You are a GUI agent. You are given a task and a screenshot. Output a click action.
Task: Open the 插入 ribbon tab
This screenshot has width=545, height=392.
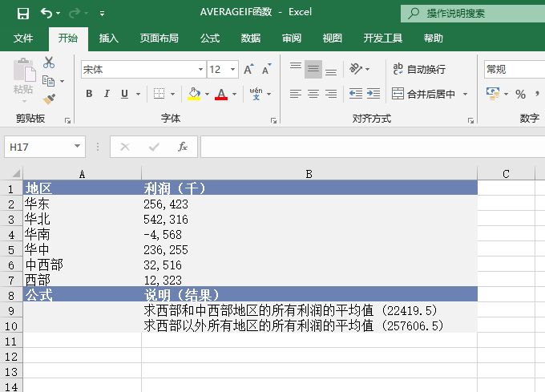coord(108,38)
